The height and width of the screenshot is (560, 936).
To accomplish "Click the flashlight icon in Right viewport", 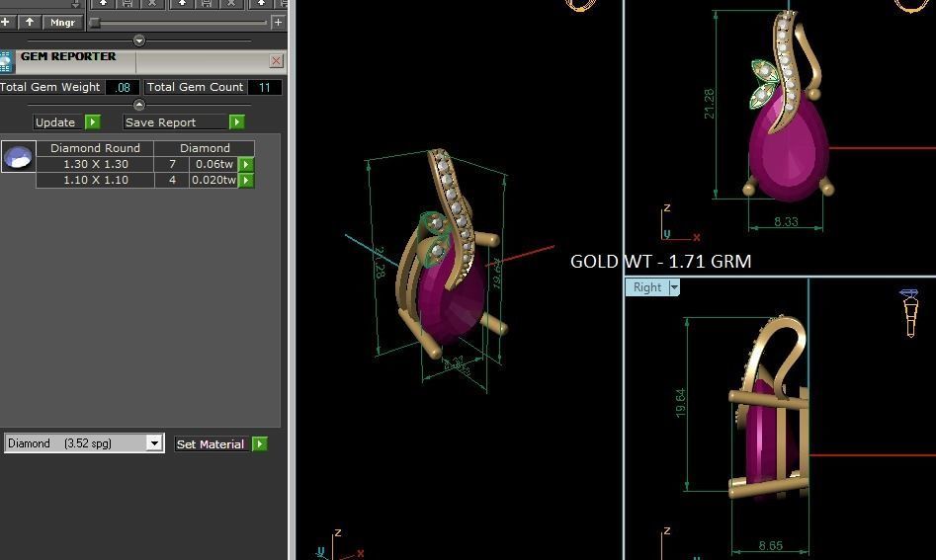I will coord(910,313).
